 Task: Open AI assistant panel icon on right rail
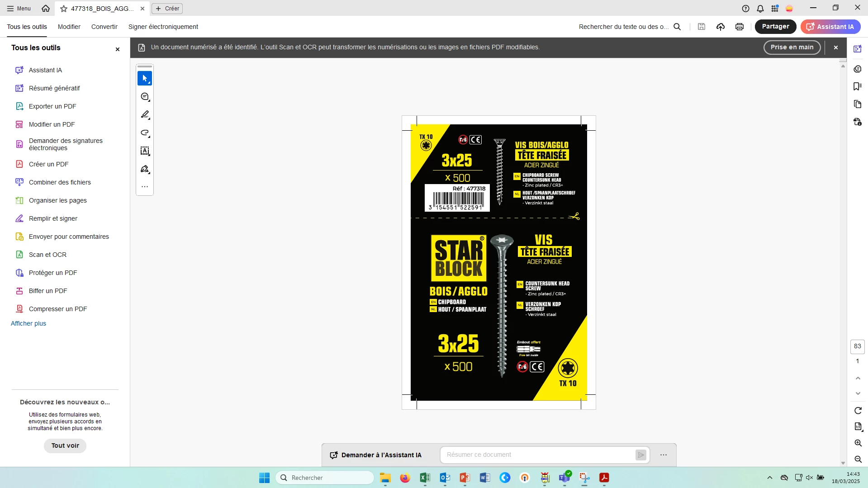click(x=857, y=49)
